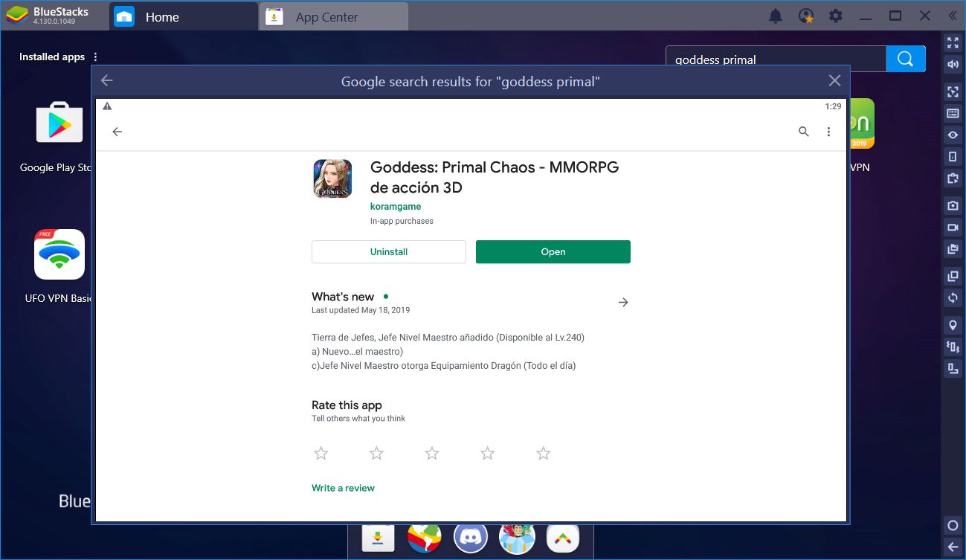Screen dimensions: 966x560
Task: Rate the app one star
Action: click(x=321, y=453)
